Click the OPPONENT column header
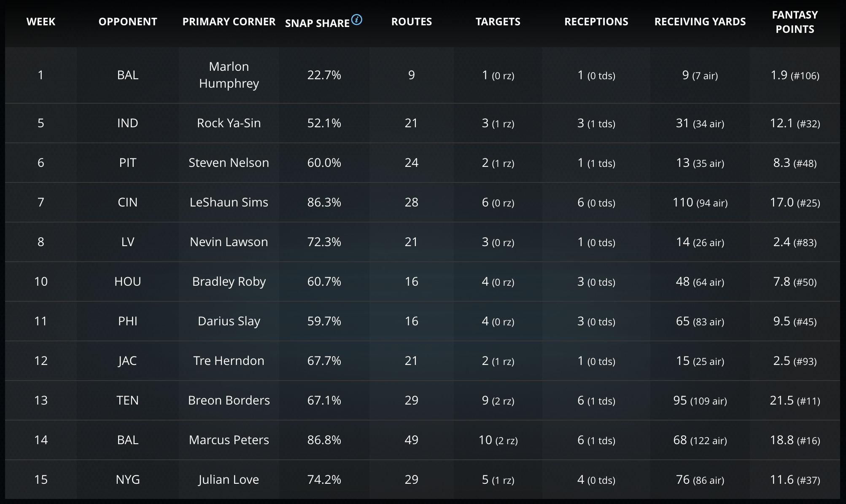 [128, 21]
